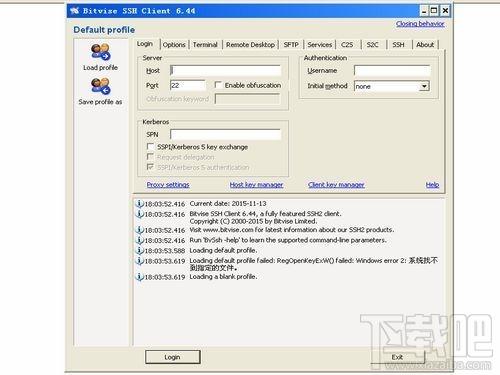Maximize the Bitvise SSH Client window
Image resolution: width=500 pixels, height=375 pixels.
tap(434, 11)
